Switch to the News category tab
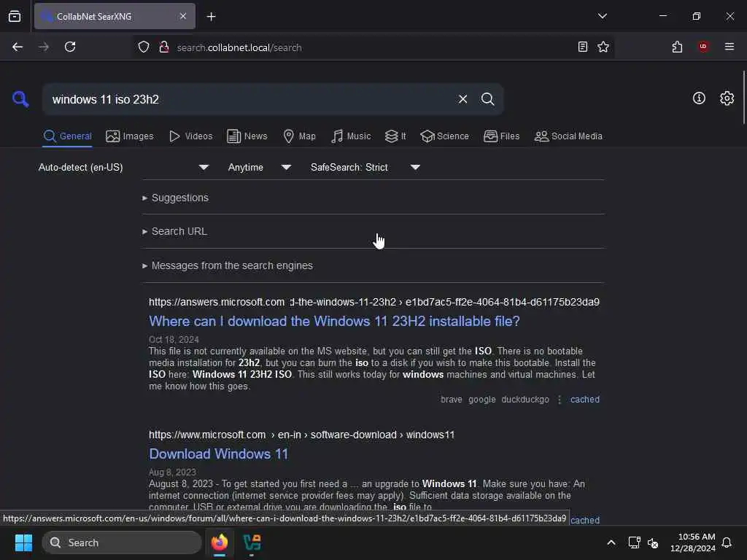Screen dimensions: 747x560 [247, 136]
